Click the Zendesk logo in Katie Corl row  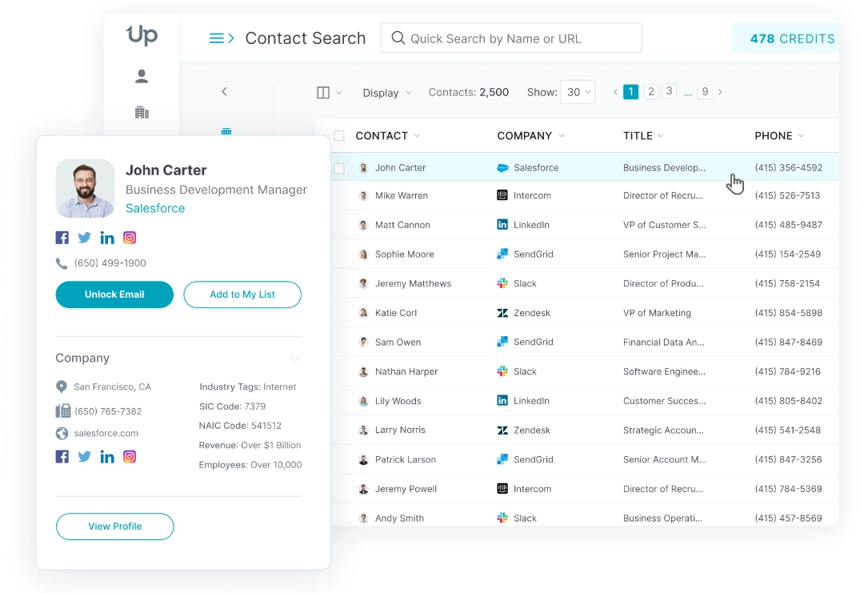point(502,313)
